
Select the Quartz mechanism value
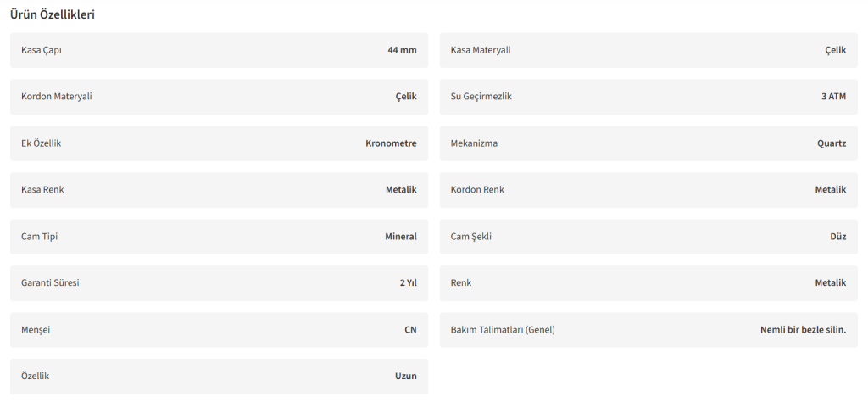832,143
